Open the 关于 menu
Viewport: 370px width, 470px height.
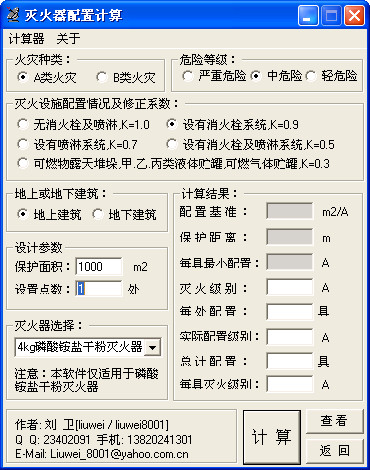(68, 39)
